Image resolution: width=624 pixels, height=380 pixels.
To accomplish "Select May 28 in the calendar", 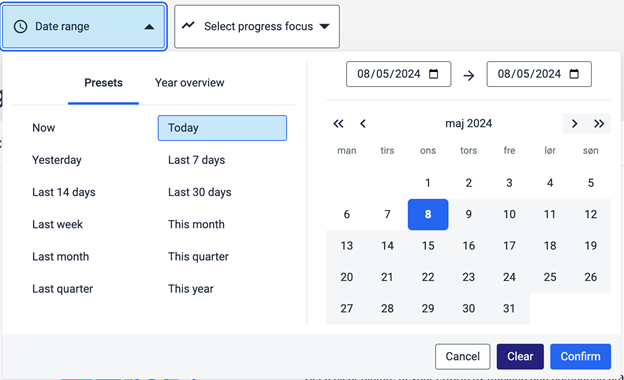I will (x=387, y=309).
